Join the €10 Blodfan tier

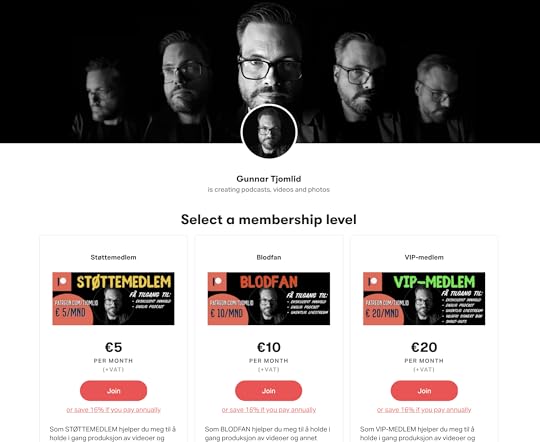tap(269, 391)
